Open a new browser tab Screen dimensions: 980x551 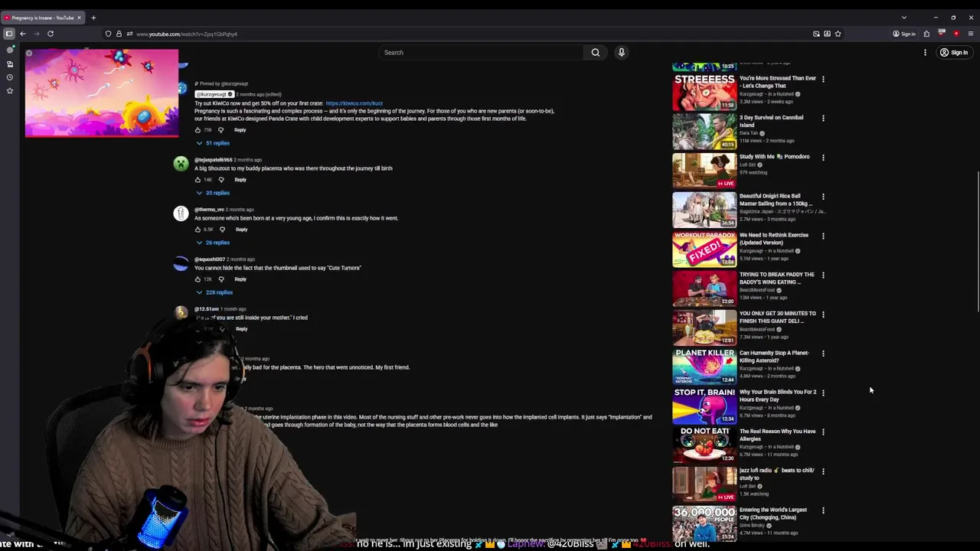[93, 18]
